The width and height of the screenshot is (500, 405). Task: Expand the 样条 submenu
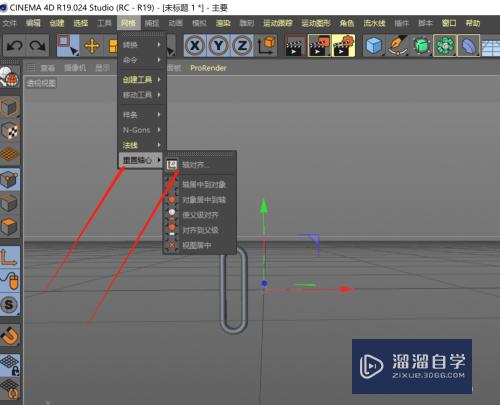(x=142, y=115)
